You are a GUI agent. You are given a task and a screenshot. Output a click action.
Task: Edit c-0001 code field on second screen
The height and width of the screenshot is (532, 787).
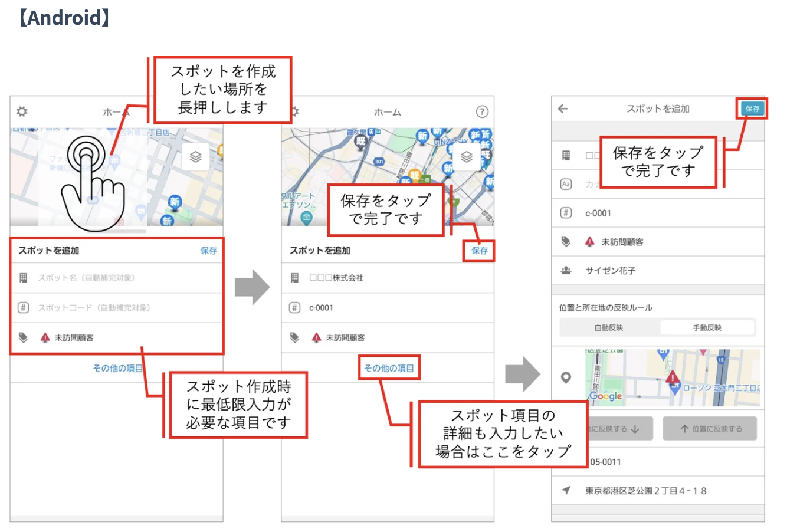pos(388,308)
